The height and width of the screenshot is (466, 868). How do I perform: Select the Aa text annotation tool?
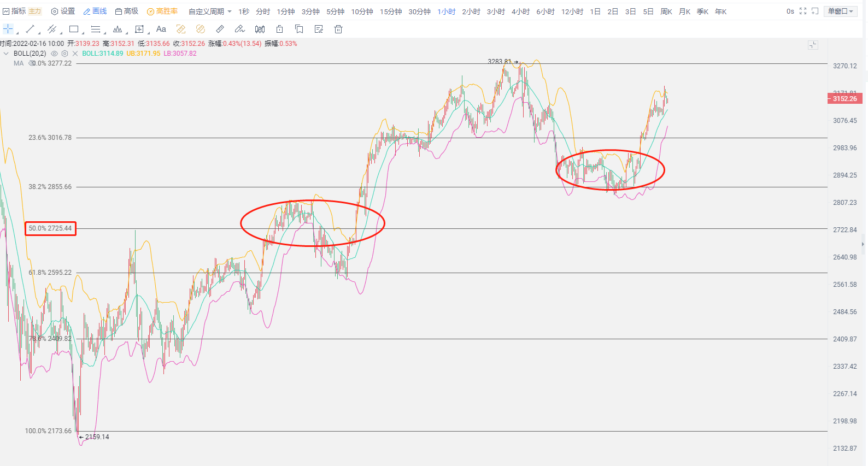(161, 29)
